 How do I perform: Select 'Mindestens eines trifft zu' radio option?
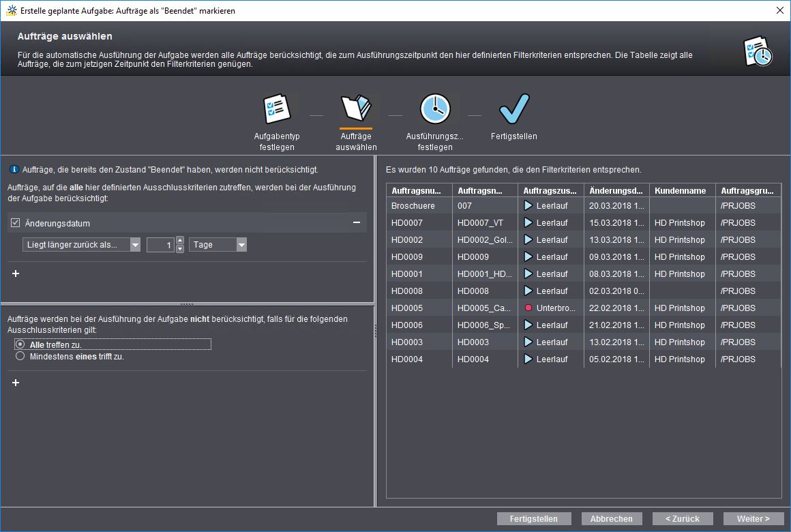[20, 356]
